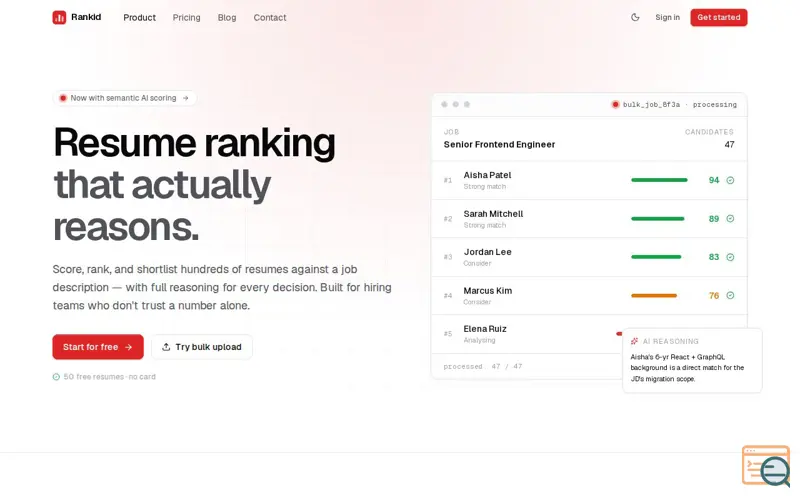The image size is (800, 500).
Task: Open the Blog link in the navbar
Action: tap(227, 17)
